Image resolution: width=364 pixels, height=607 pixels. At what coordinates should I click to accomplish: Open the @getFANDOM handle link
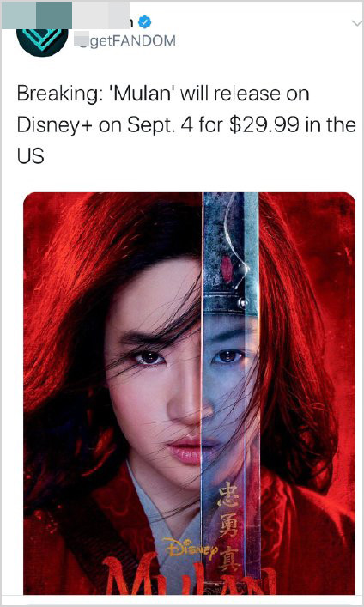coord(127,40)
